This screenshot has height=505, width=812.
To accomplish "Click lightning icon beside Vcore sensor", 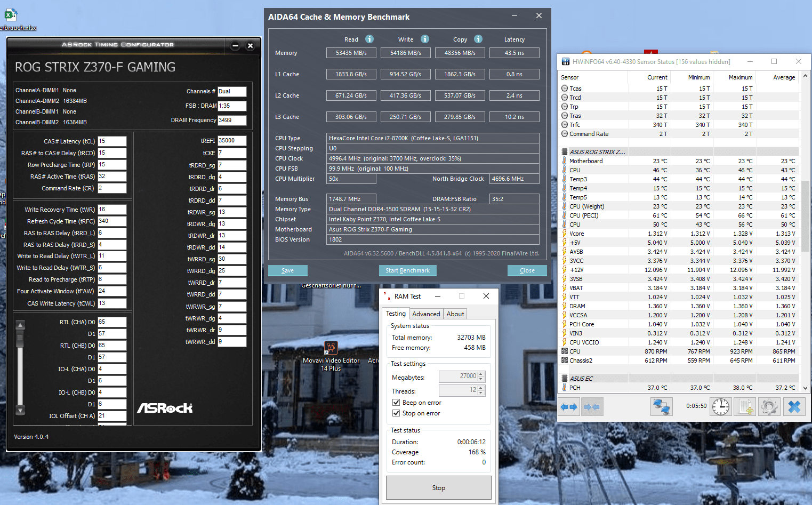I will click(565, 234).
